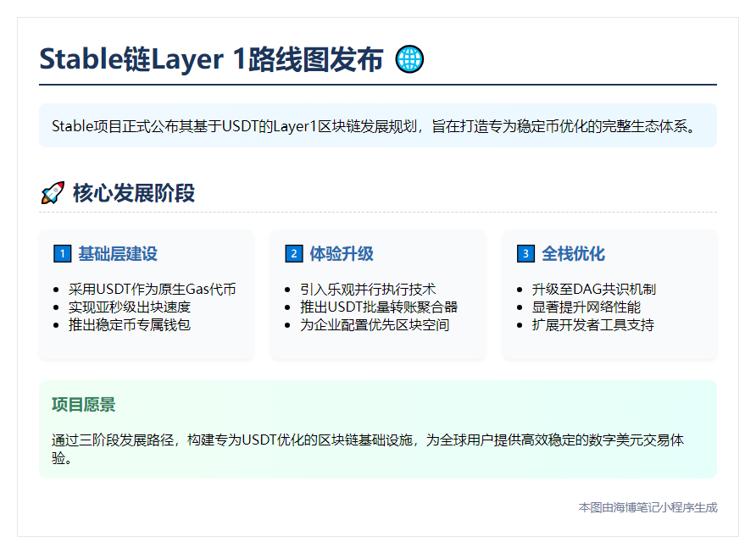This screenshot has width=756, height=553.
Task: Click the blue number 3 badge
Action: (525, 253)
